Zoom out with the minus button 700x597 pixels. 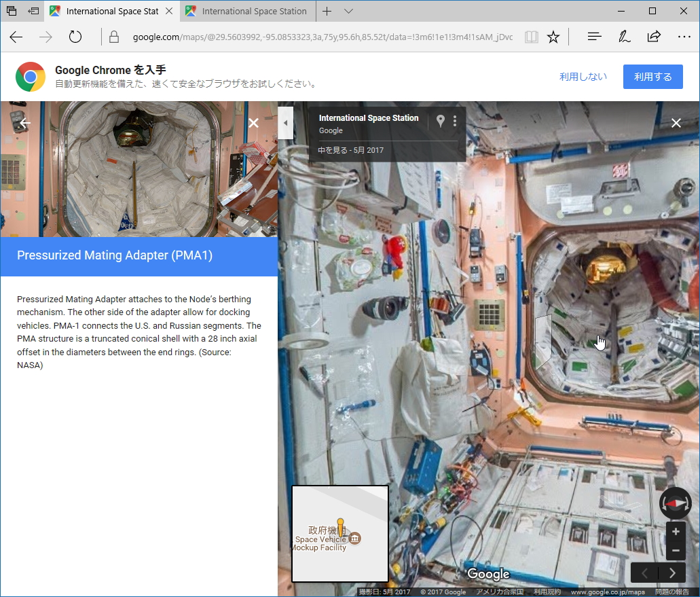[x=676, y=551]
